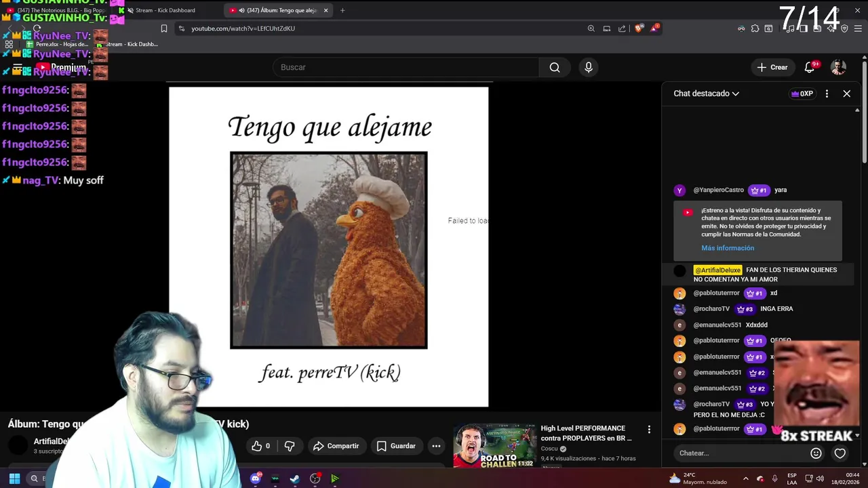The height and width of the screenshot is (488, 868).
Task: Like the video with thumbs up
Action: 261,446
